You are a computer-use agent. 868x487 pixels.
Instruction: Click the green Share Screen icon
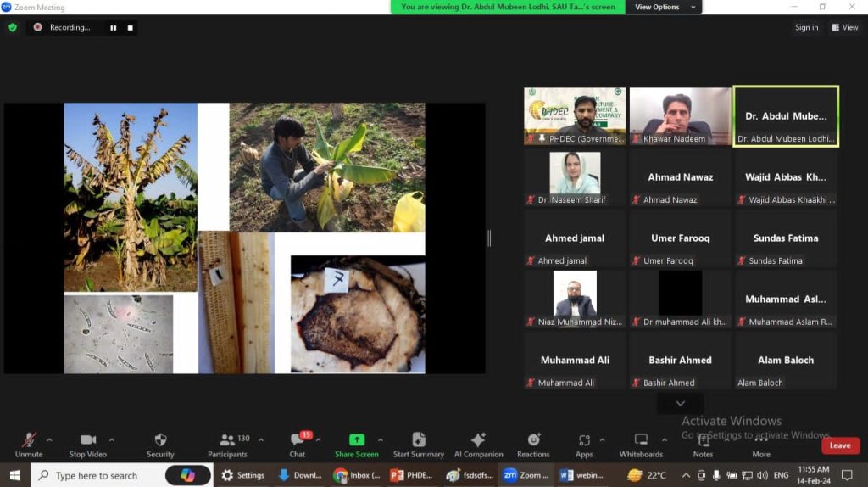(x=356, y=439)
